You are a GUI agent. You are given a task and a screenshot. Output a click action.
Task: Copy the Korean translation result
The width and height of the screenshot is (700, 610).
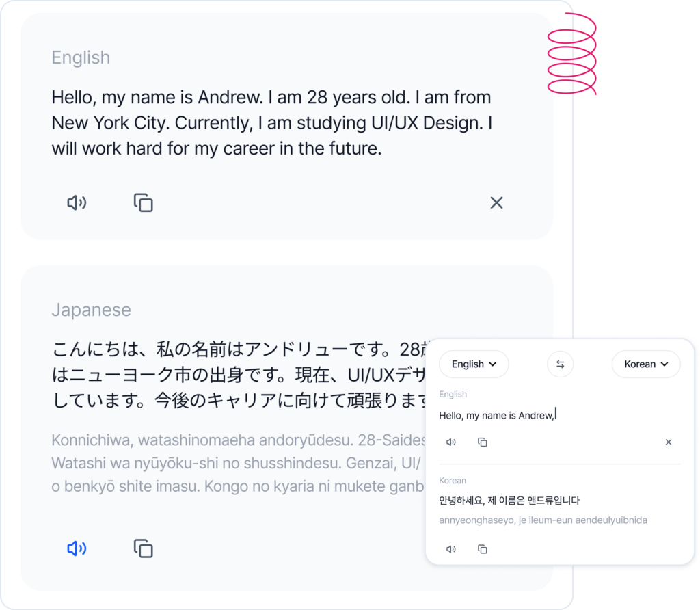[483, 549]
